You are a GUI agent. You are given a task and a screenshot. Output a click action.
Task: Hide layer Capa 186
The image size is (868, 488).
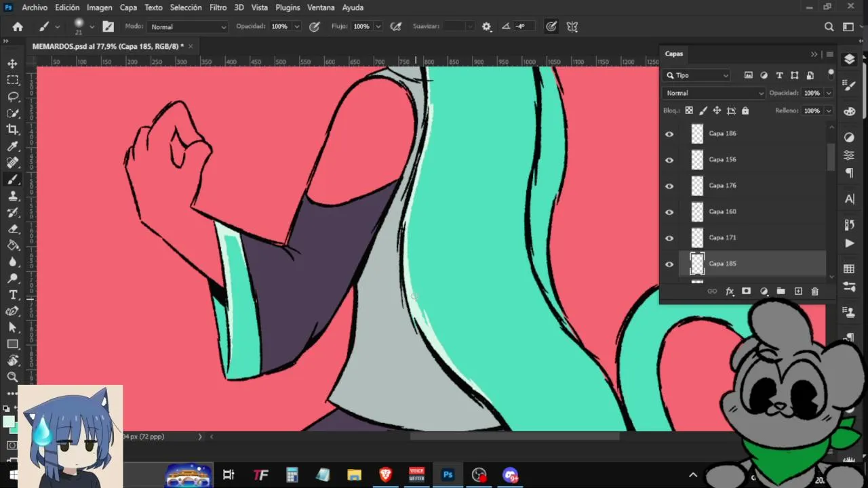[x=669, y=134]
